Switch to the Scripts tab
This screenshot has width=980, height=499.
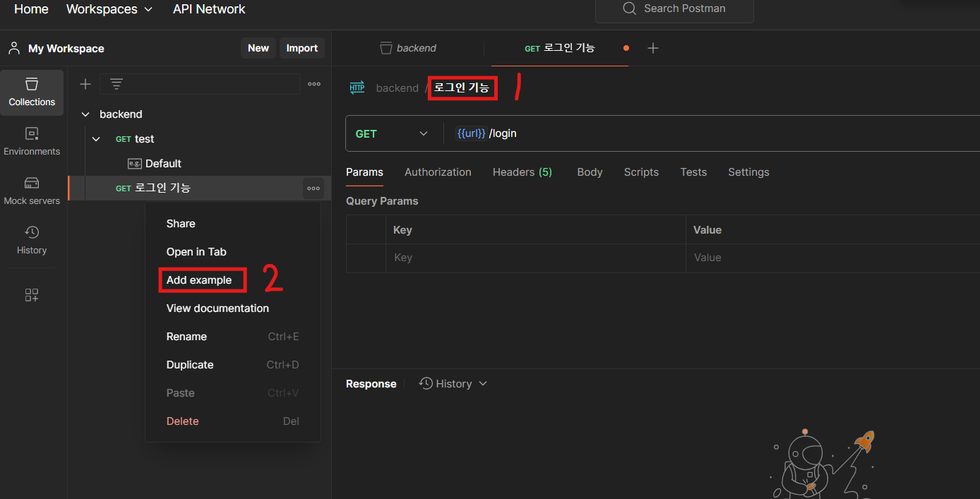tap(641, 172)
